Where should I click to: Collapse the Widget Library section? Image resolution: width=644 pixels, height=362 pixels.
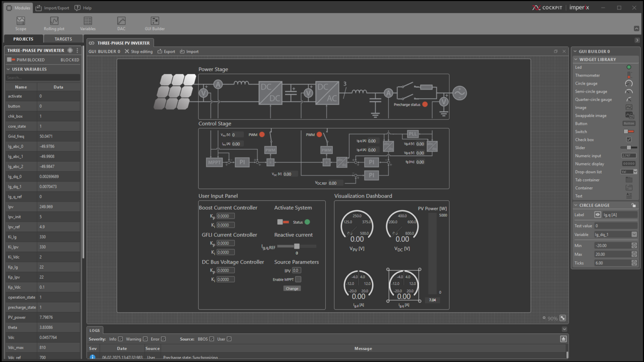[x=576, y=59]
